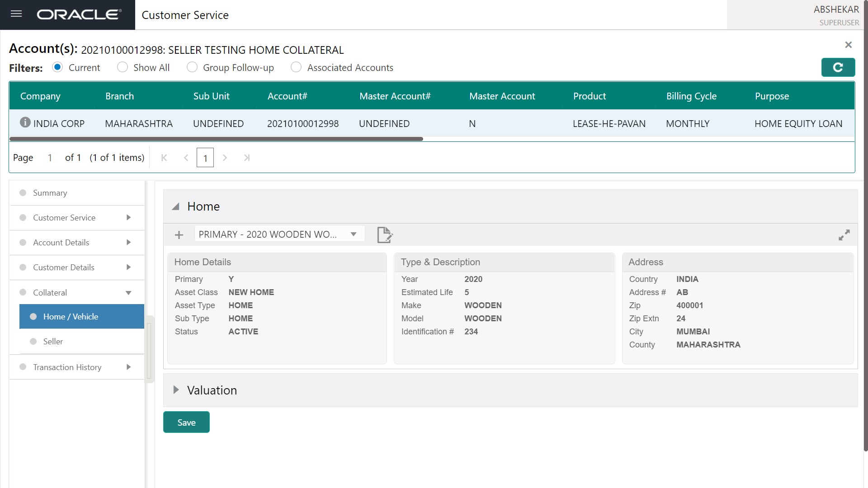Click the green refresh button

pyautogui.click(x=838, y=67)
